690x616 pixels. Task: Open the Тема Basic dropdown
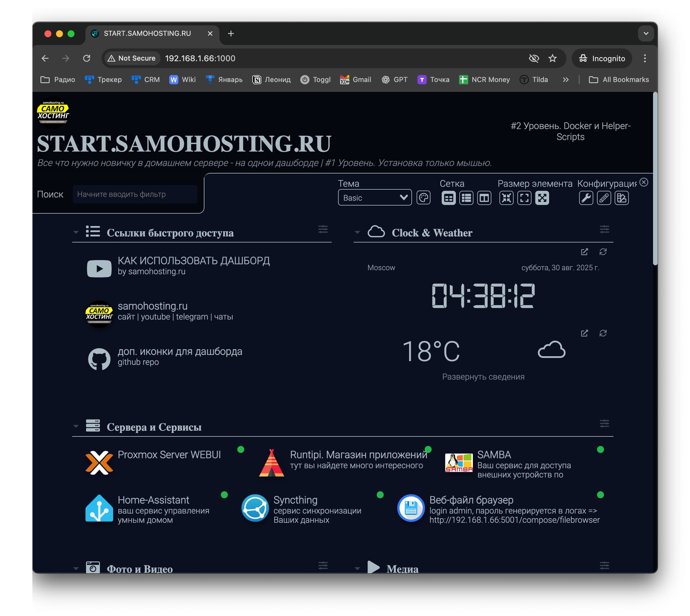(x=374, y=198)
